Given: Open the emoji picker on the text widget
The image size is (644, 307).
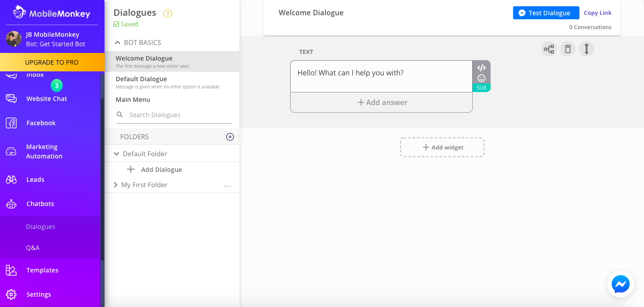Looking at the screenshot, I should tap(482, 78).
